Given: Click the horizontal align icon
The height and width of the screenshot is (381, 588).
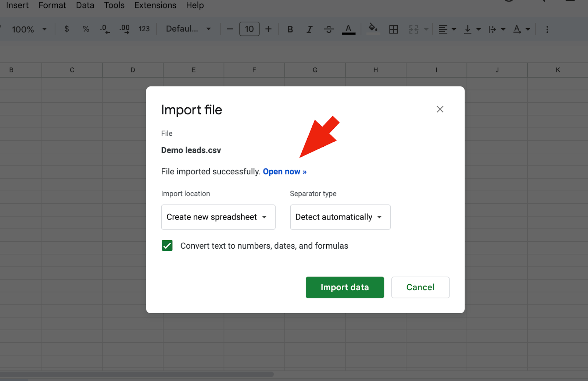Looking at the screenshot, I should tap(443, 29).
